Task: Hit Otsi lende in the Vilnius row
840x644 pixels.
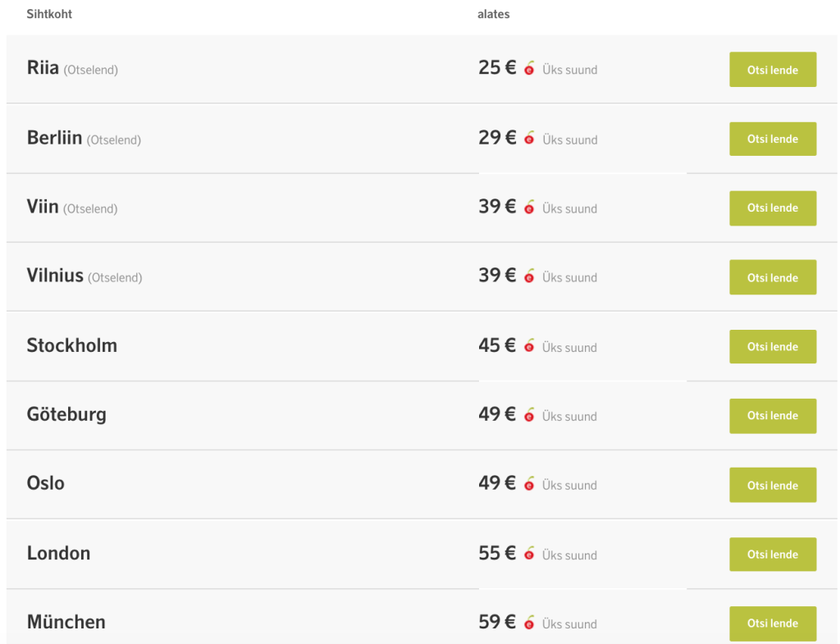Action: coord(773,277)
